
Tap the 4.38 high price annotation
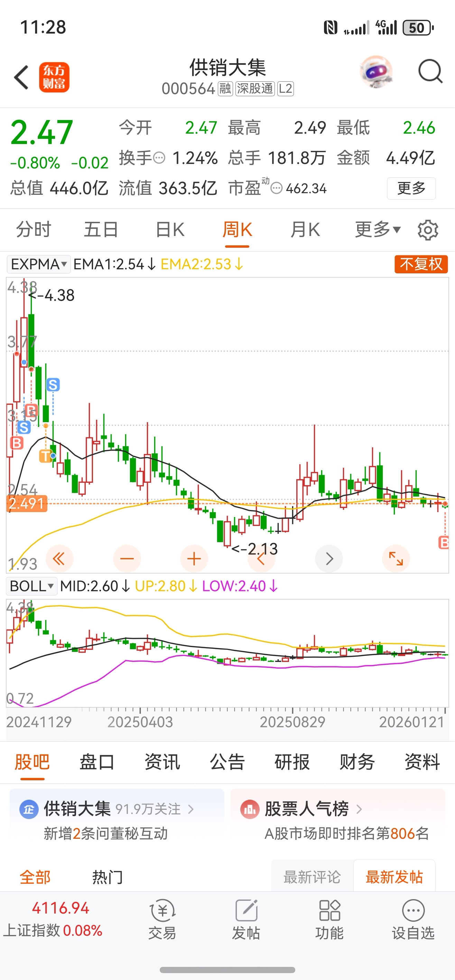coord(51,295)
